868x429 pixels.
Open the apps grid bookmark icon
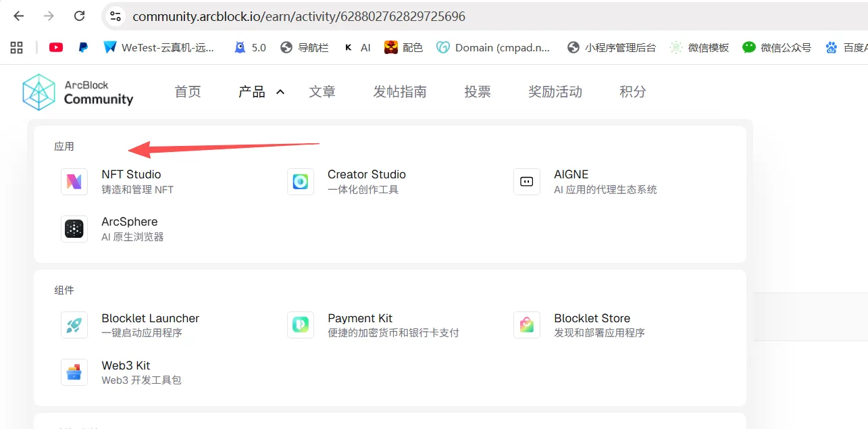tap(17, 47)
